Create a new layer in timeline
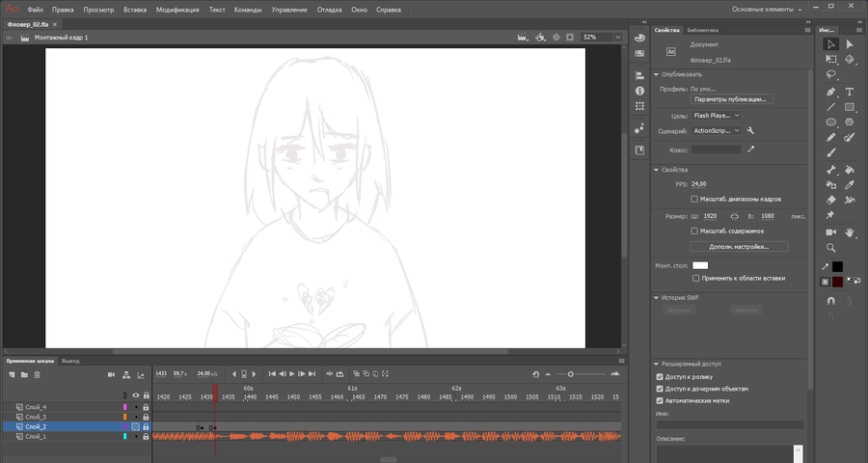The width and height of the screenshot is (868, 463). coord(12,375)
